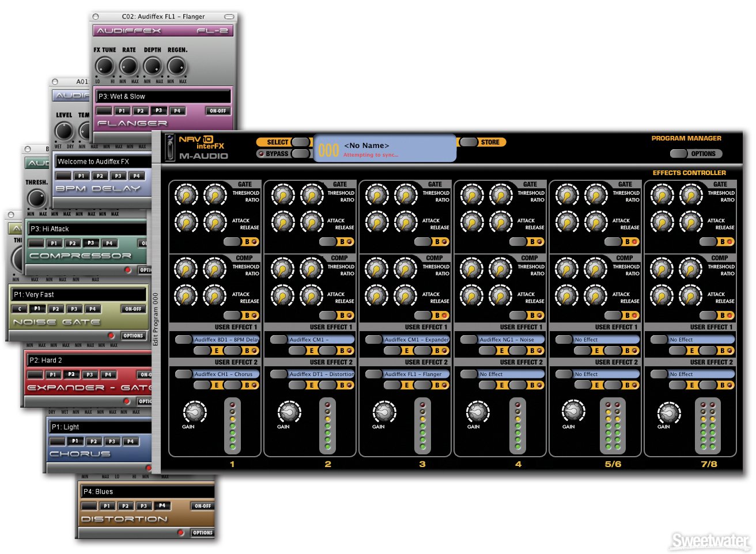Viewport: 756px width, 554px height.
Task: Select preset P2 on the Distortion plugin
Action: pyautogui.click(x=125, y=506)
